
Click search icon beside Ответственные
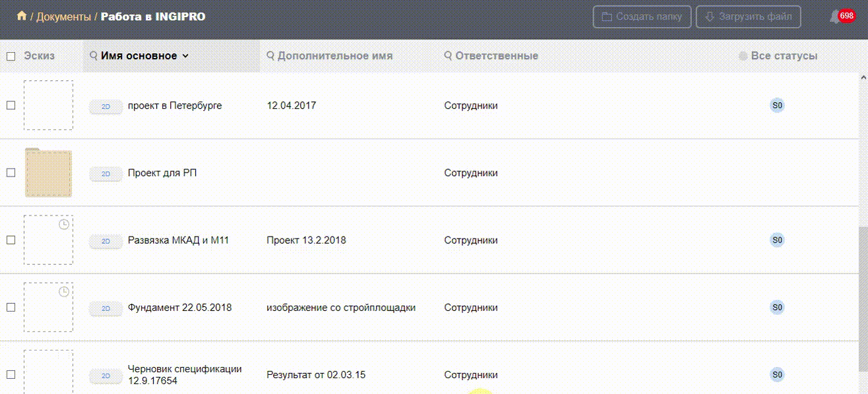click(x=449, y=56)
